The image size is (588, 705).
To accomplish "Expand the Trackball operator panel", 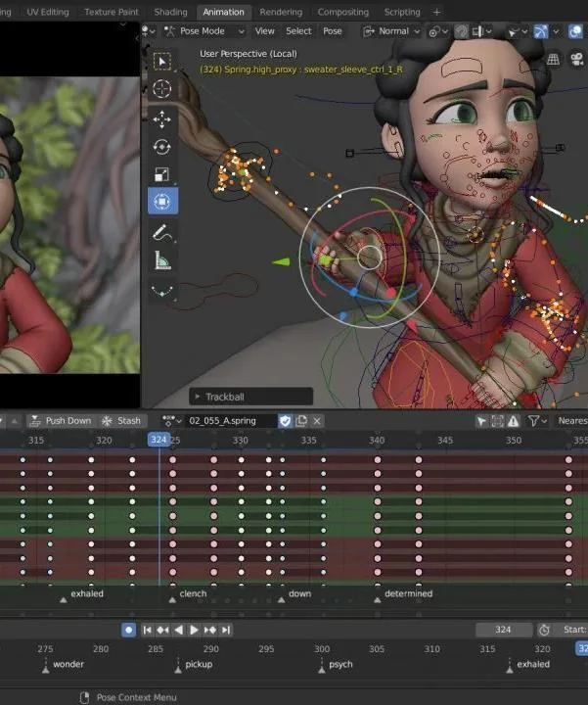I will [x=250, y=397].
